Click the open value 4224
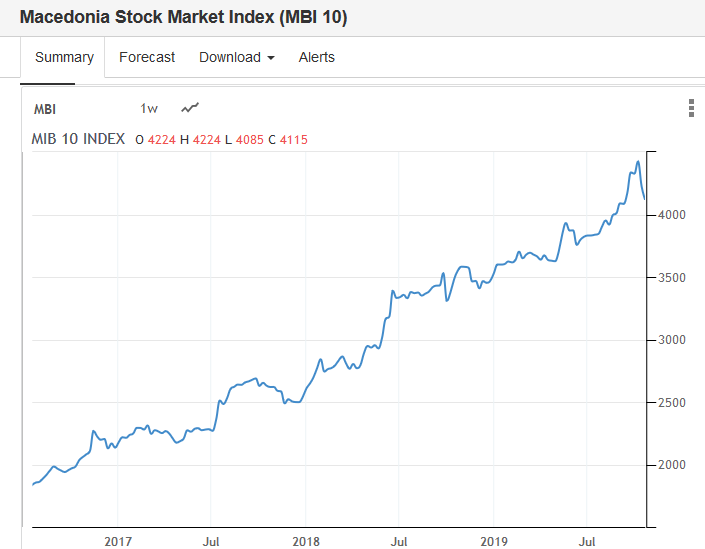 (161, 139)
